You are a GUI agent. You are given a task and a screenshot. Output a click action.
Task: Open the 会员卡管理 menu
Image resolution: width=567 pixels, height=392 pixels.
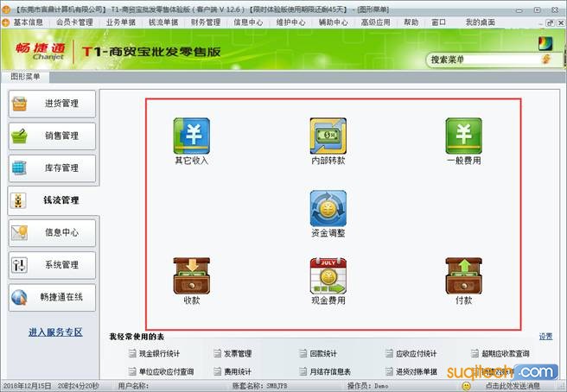coord(74,22)
